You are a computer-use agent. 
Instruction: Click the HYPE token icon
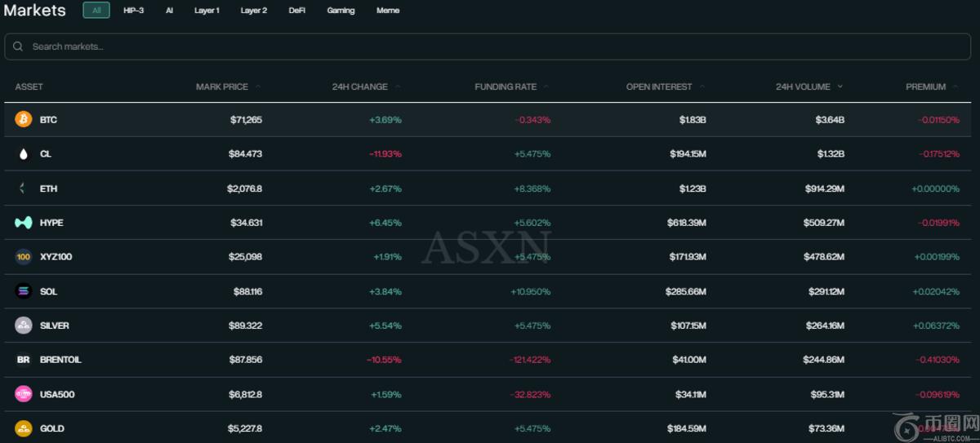[24, 223]
